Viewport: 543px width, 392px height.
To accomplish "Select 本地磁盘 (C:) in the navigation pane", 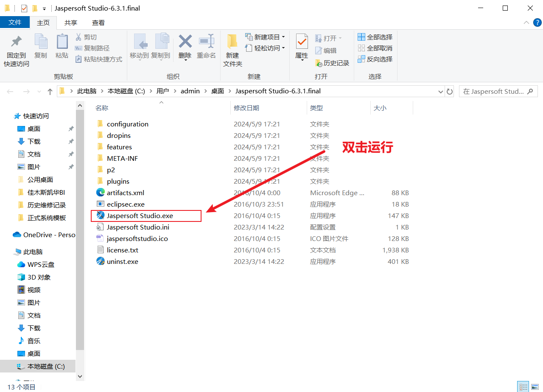I will (x=46, y=366).
